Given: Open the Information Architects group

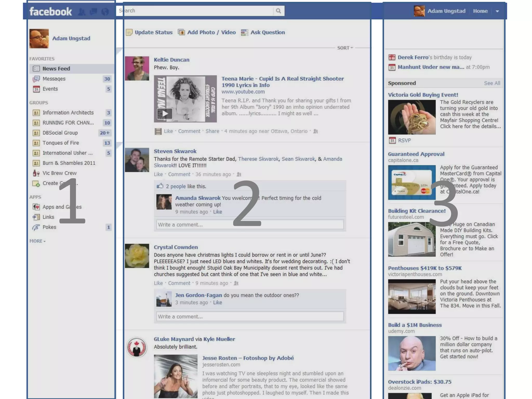Looking at the screenshot, I should pyautogui.click(x=68, y=112).
